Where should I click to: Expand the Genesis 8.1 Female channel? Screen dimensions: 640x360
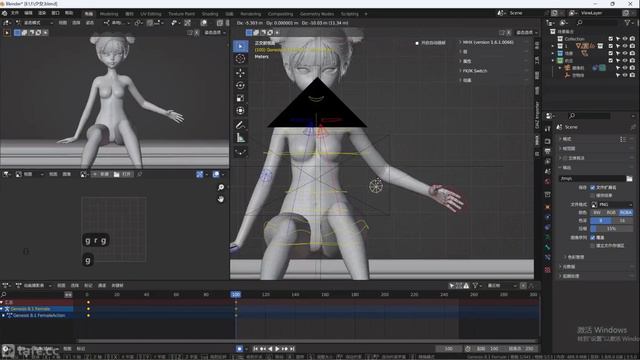(2, 309)
